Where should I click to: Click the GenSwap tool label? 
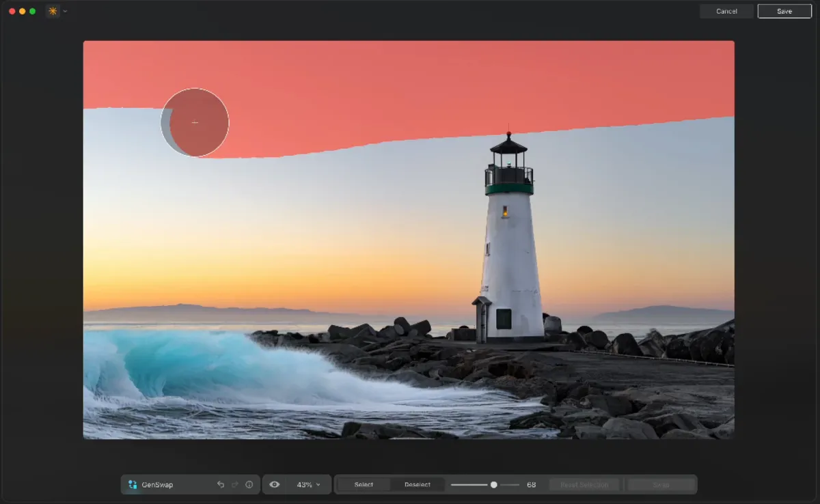[157, 484]
